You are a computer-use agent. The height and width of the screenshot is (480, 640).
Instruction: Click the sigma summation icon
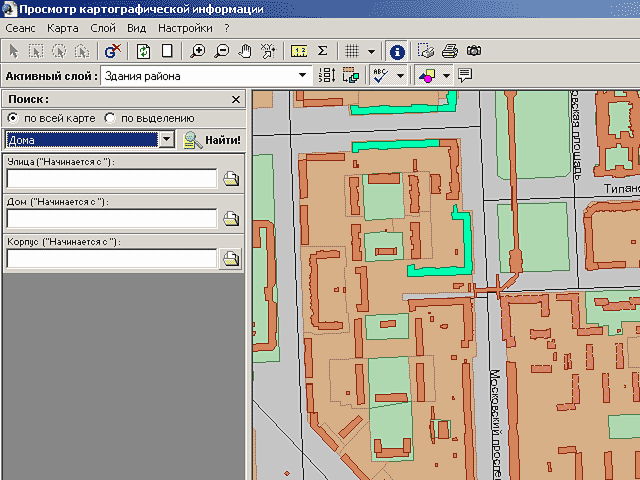(323, 50)
